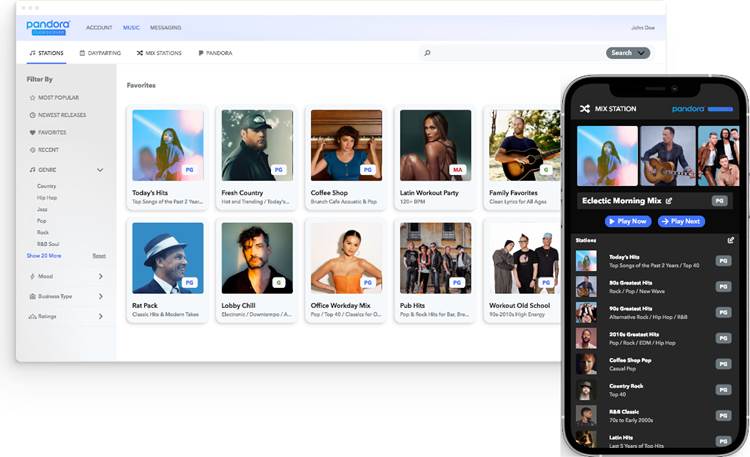Click the Pandora logo on phone
Image resolution: width=750 pixels, height=457 pixels.
pyautogui.click(x=702, y=109)
